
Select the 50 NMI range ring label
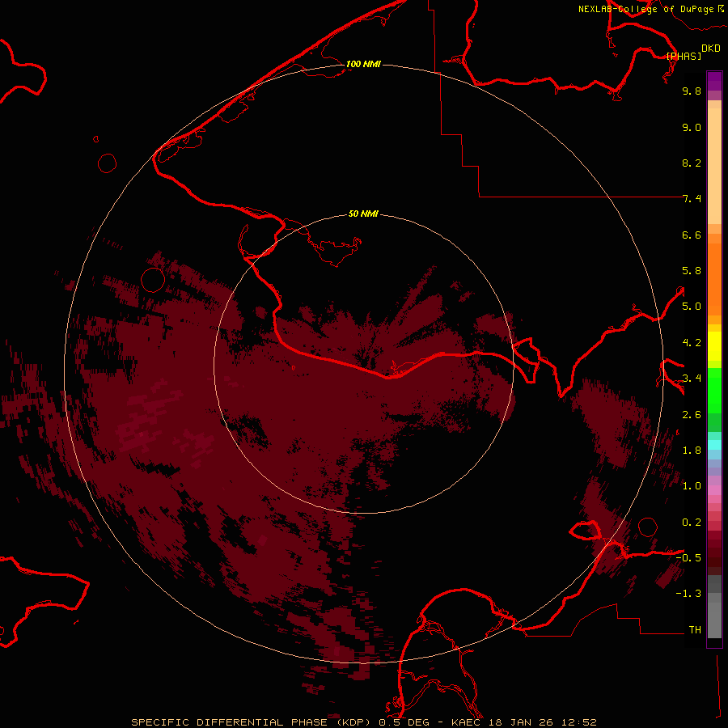(363, 214)
